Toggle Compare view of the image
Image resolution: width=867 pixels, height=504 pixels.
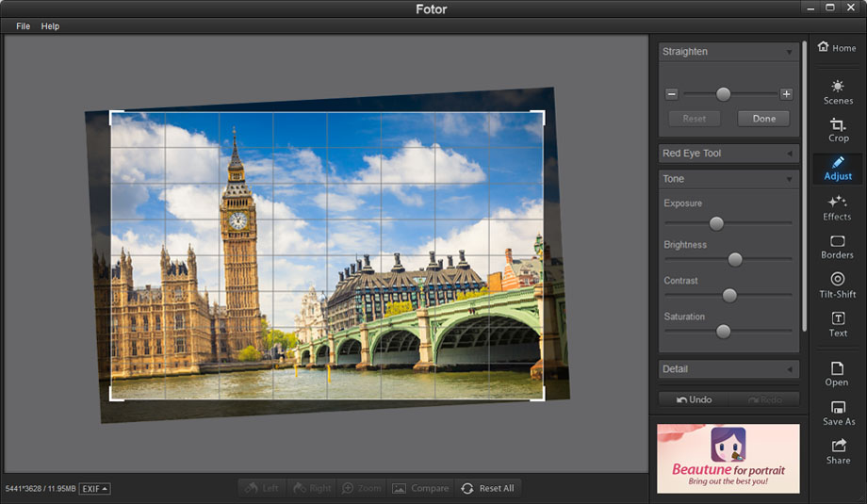(420, 488)
